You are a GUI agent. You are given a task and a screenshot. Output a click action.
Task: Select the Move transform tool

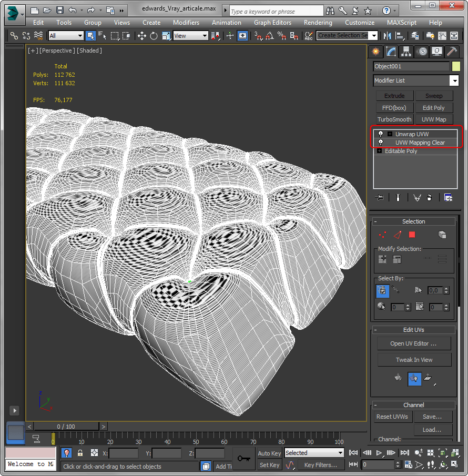tap(141, 36)
